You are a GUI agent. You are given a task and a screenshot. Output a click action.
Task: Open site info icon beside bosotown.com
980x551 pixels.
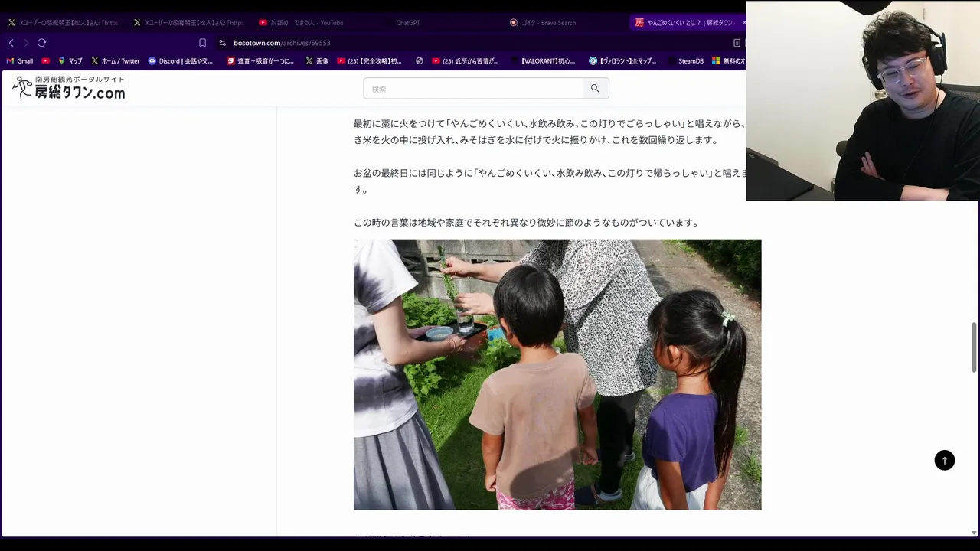coord(222,43)
